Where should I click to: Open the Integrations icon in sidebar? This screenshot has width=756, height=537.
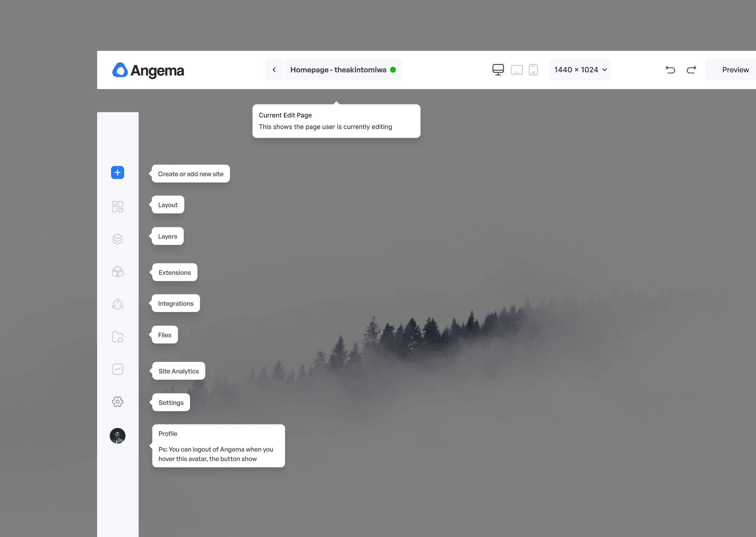117,304
